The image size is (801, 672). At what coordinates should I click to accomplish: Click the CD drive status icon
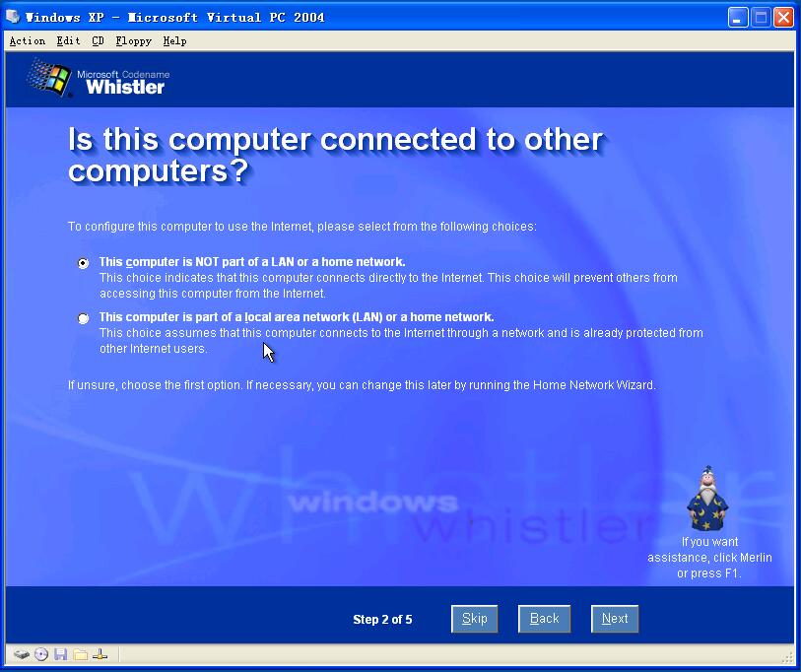click(x=41, y=654)
